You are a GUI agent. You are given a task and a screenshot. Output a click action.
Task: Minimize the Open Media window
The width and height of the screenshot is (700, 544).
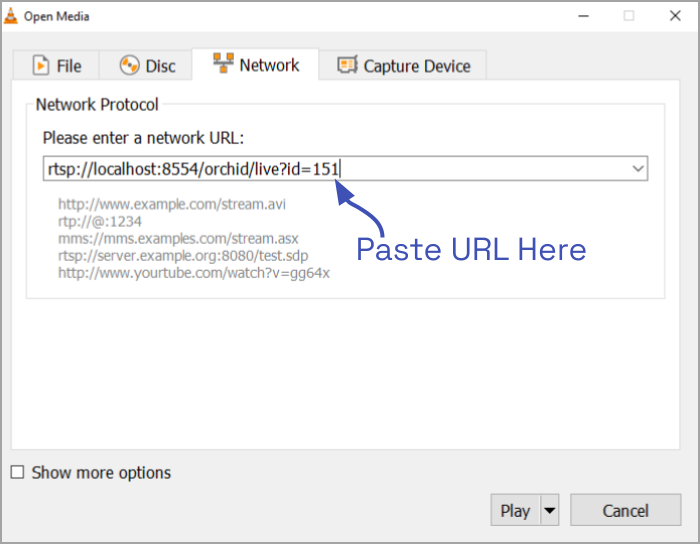click(583, 16)
